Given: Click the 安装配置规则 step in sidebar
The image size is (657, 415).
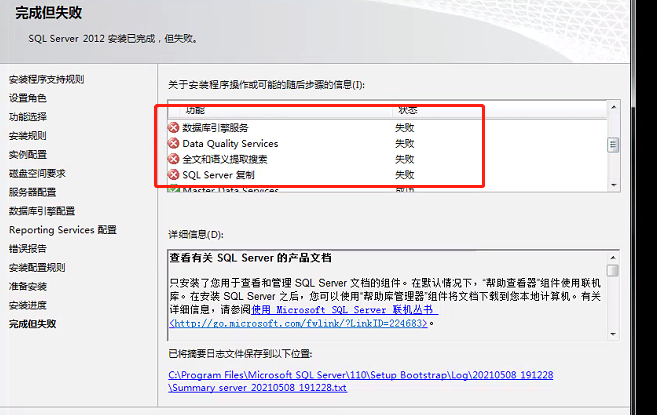Looking at the screenshot, I should pyautogui.click(x=37, y=267).
